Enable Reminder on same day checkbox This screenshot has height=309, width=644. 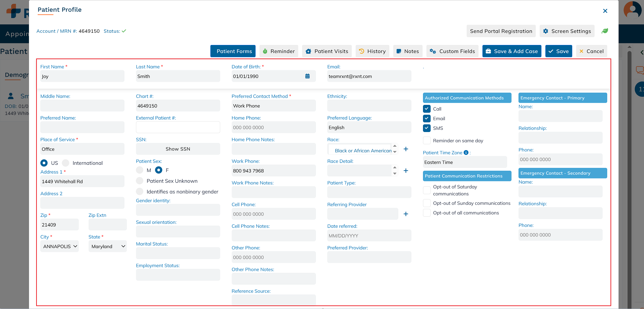click(427, 140)
